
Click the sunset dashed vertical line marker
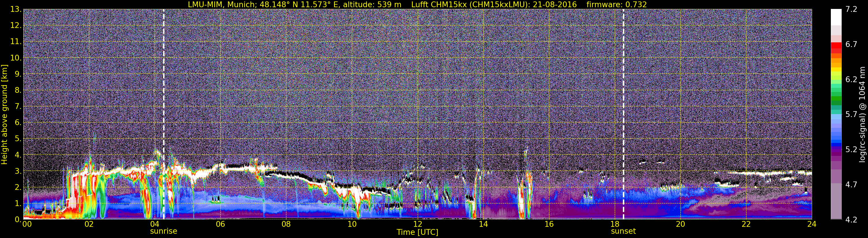(623, 114)
